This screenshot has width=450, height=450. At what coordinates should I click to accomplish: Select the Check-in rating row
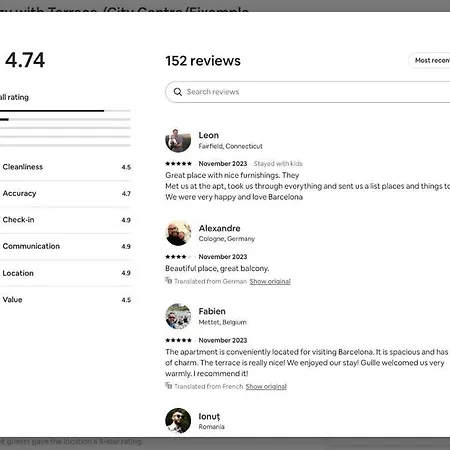pos(65,220)
